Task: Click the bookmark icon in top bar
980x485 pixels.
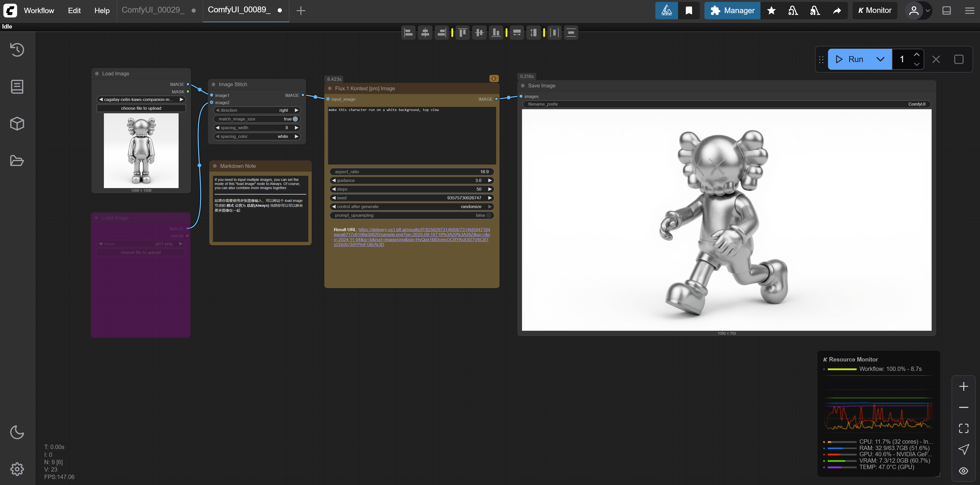Action: pos(689,11)
